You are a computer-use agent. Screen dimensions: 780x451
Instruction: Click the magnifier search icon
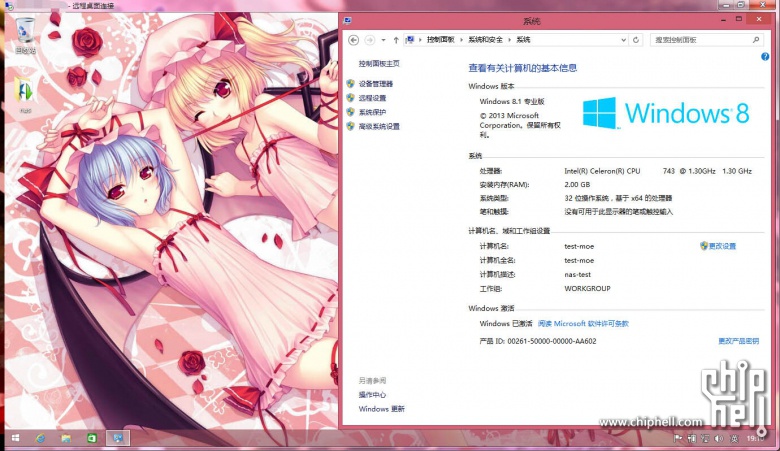click(x=756, y=40)
